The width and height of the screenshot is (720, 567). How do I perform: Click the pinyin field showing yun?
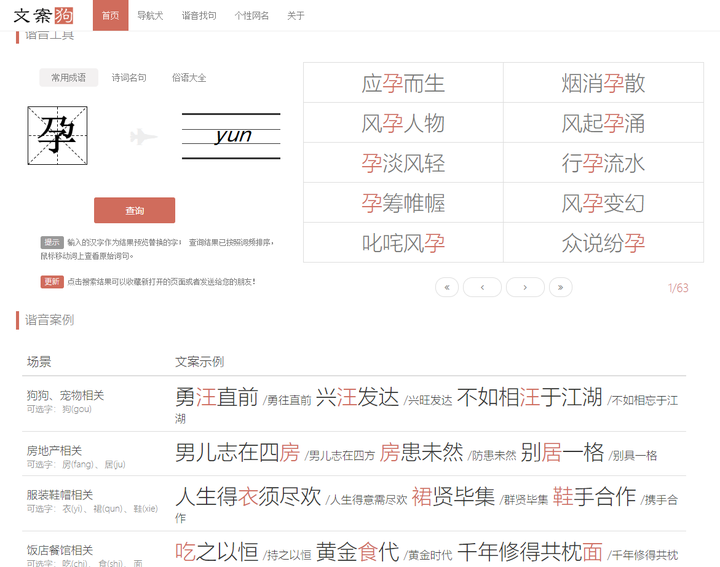(231, 136)
